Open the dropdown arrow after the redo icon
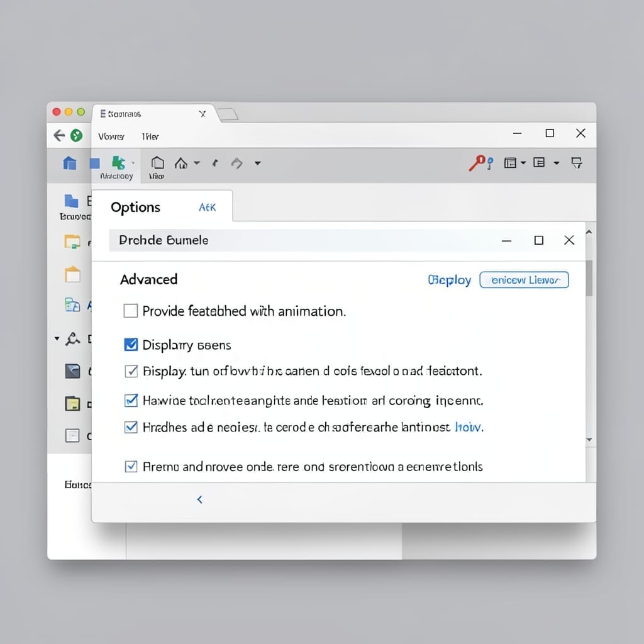The width and height of the screenshot is (644, 644). pyautogui.click(x=257, y=164)
